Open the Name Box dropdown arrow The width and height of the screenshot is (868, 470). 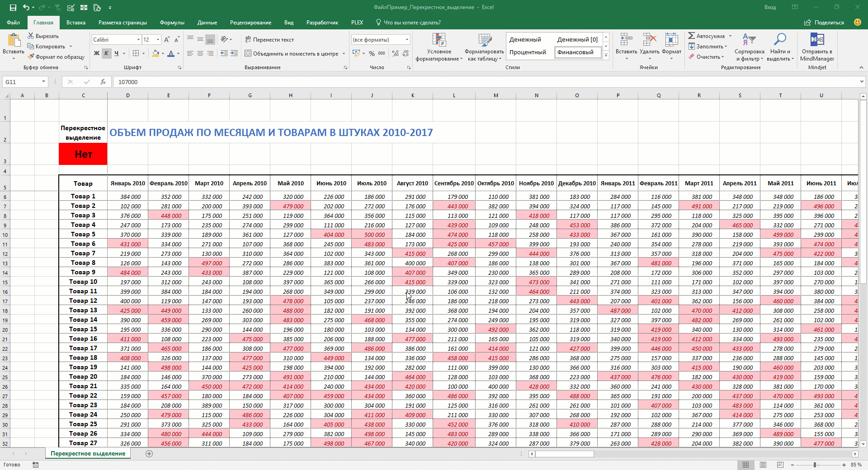coord(43,82)
